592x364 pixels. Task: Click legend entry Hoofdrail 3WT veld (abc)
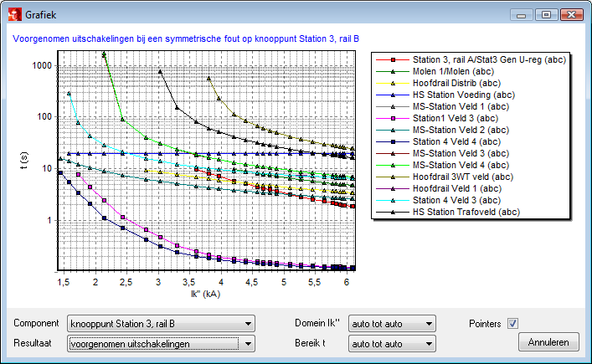tap(461, 177)
